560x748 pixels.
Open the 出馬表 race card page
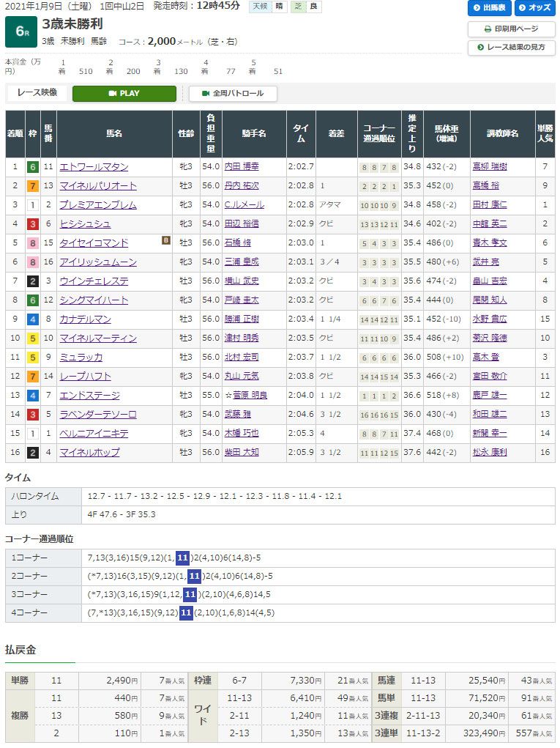pyautogui.click(x=489, y=8)
